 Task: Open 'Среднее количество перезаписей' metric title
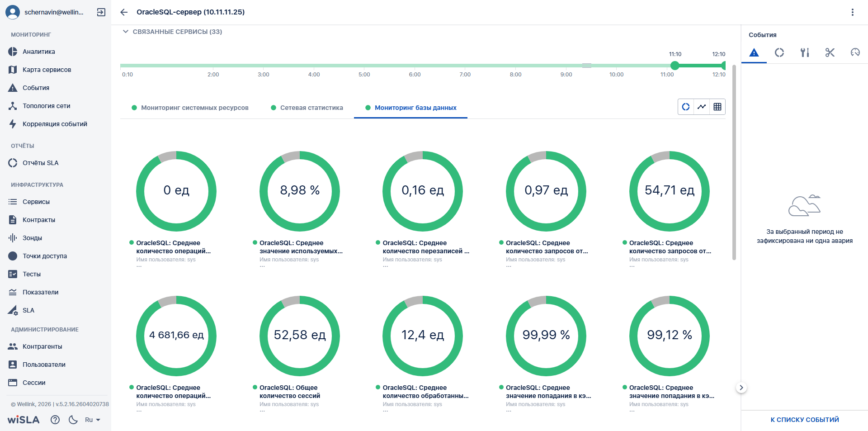click(426, 247)
